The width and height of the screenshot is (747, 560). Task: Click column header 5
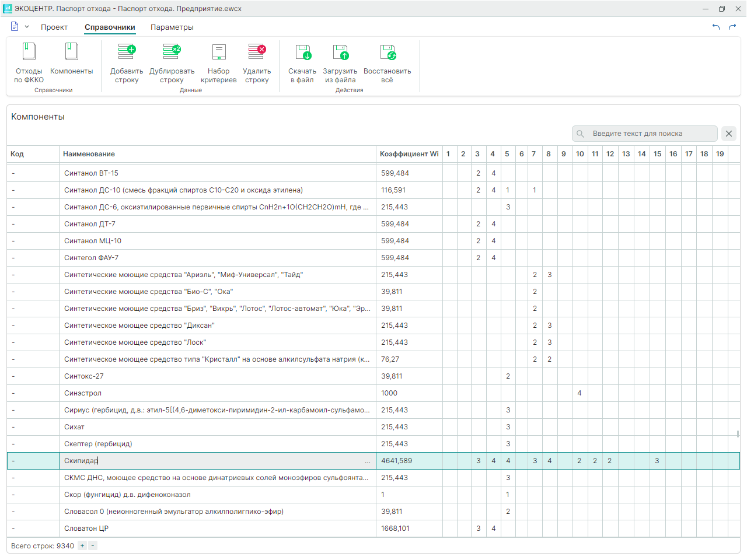pyautogui.click(x=507, y=154)
